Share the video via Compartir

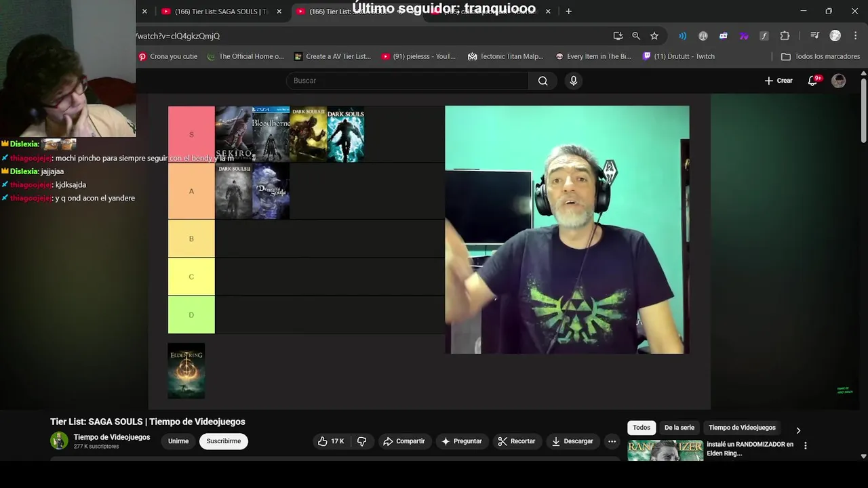click(x=403, y=441)
